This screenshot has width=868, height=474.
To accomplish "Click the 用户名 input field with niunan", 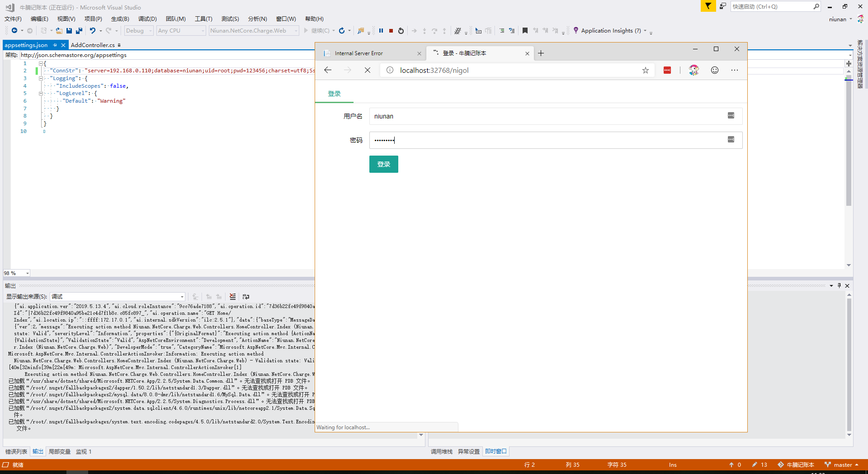I will 556,116.
